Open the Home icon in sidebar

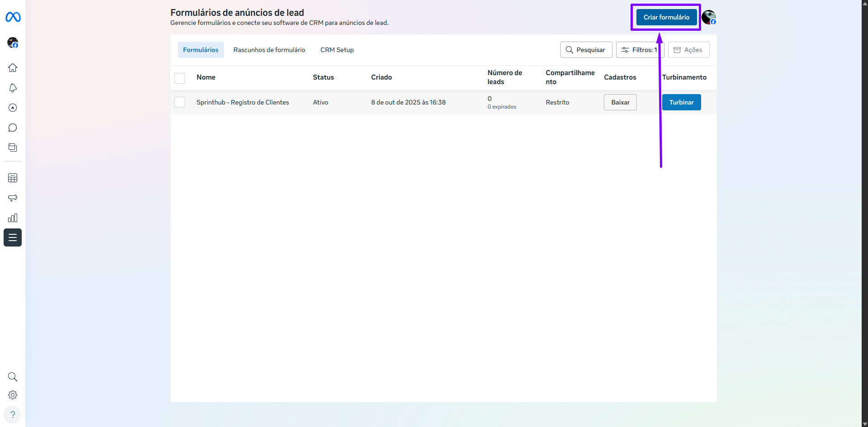coord(13,68)
